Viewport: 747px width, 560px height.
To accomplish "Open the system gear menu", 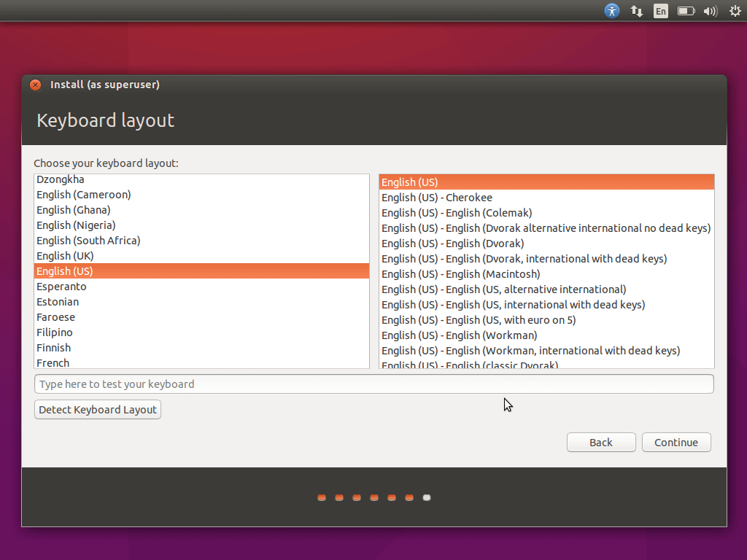I will click(735, 11).
